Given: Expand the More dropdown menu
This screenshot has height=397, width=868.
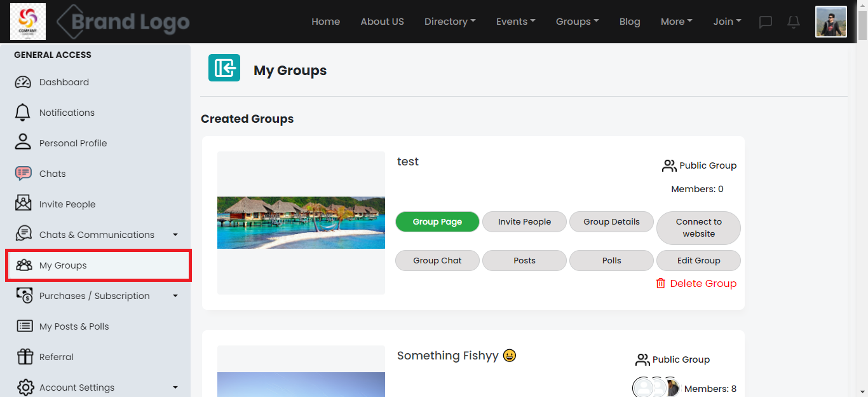Looking at the screenshot, I should point(676,22).
